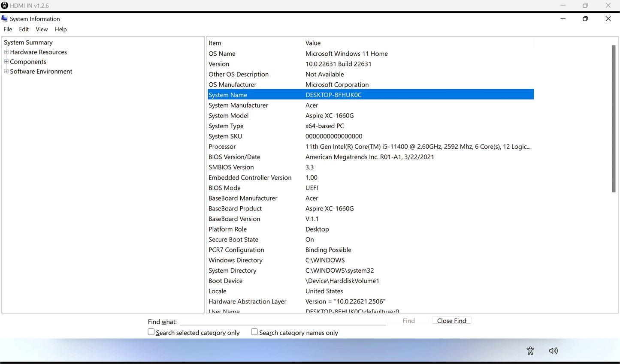
Task: Select the BaseBoard Product row
Action: pyautogui.click(x=371, y=208)
